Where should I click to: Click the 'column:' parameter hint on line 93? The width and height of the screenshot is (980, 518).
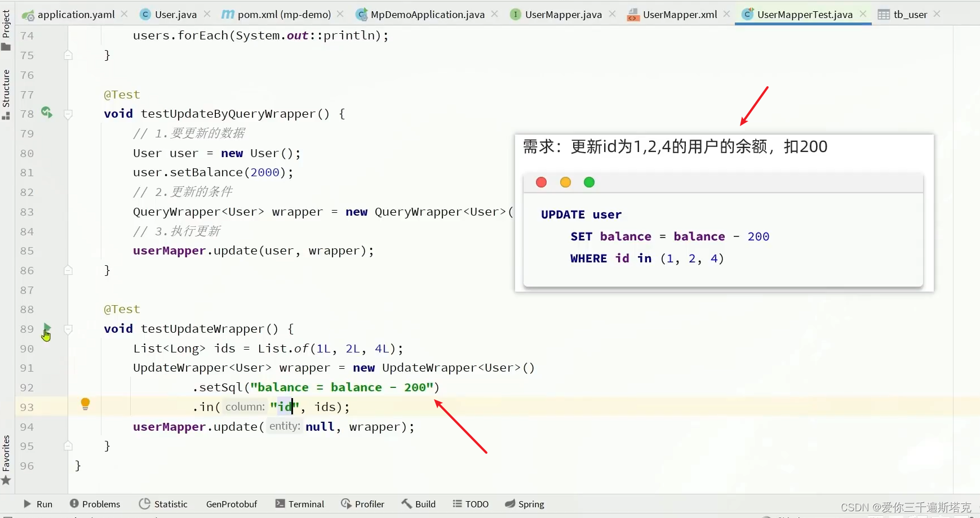tap(245, 407)
